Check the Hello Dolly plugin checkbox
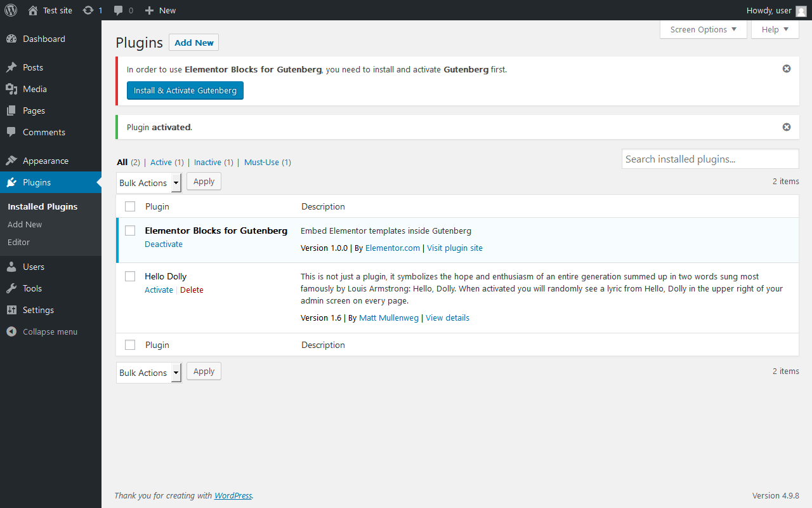Viewport: 812px width, 508px height. [130, 276]
